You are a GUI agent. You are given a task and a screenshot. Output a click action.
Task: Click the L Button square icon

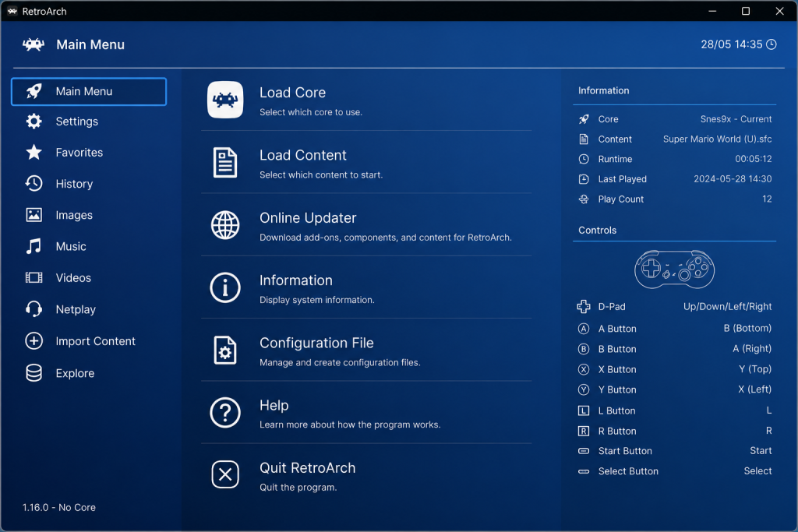[584, 410]
